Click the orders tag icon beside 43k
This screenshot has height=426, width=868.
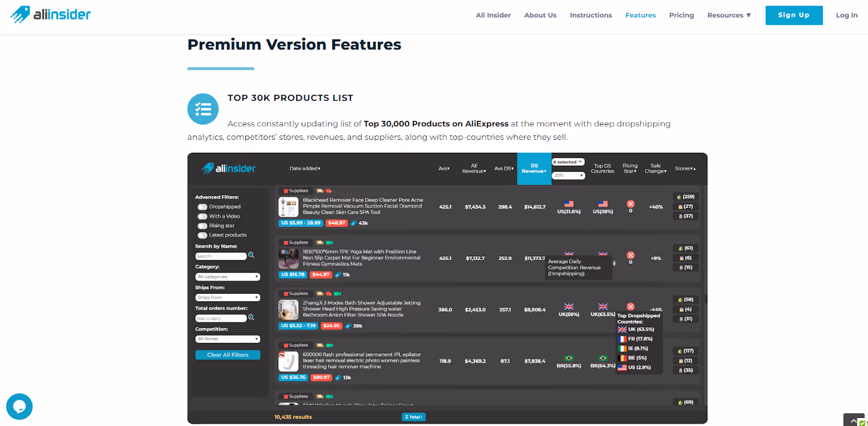pos(354,223)
